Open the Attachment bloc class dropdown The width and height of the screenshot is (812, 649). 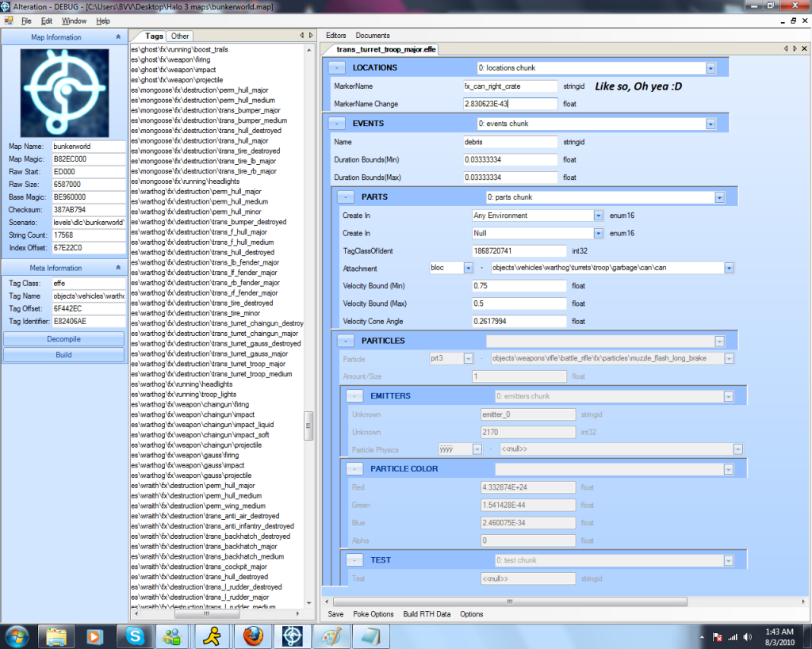pyautogui.click(x=468, y=268)
